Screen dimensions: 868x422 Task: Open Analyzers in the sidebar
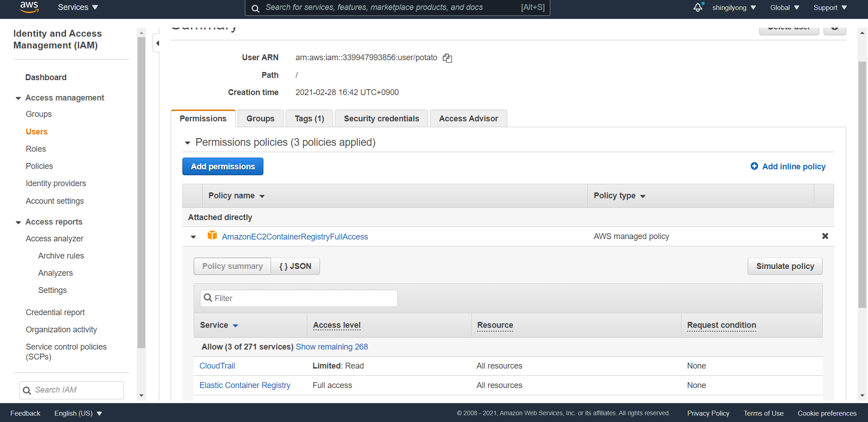click(x=55, y=273)
